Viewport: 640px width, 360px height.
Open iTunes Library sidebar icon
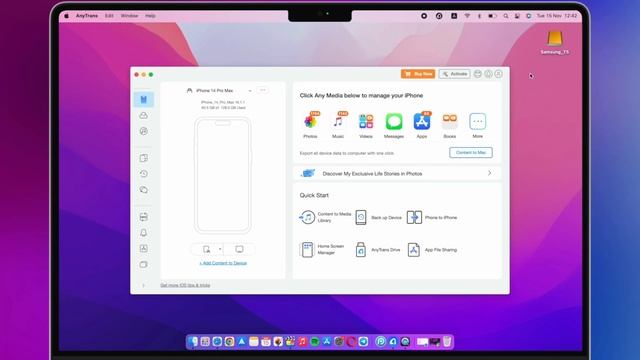[144, 131]
